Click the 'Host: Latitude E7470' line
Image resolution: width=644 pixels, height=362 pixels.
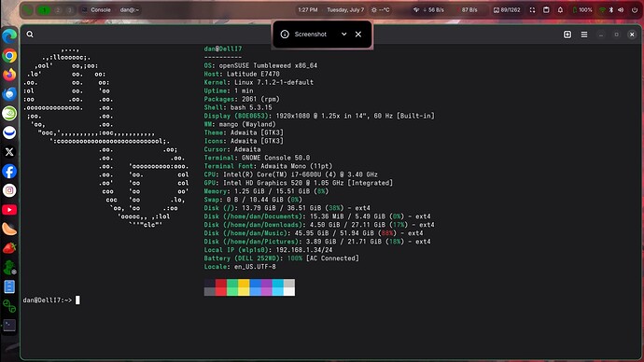tap(242, 74)
